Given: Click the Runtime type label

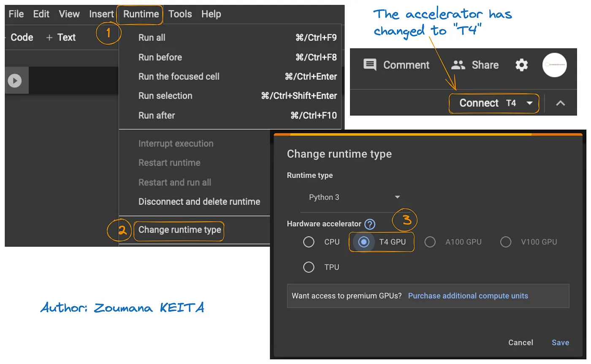Looking at the screenshot, I should point(310,175).
